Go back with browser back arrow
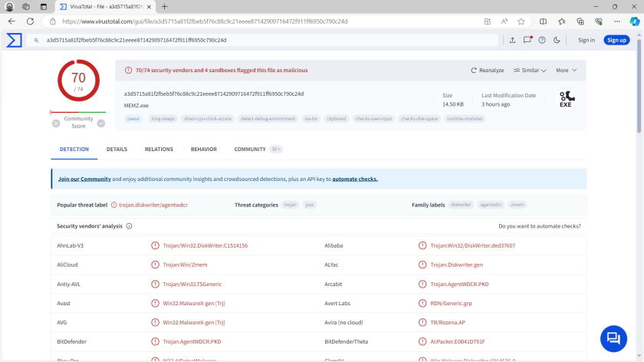 (11, 21)
